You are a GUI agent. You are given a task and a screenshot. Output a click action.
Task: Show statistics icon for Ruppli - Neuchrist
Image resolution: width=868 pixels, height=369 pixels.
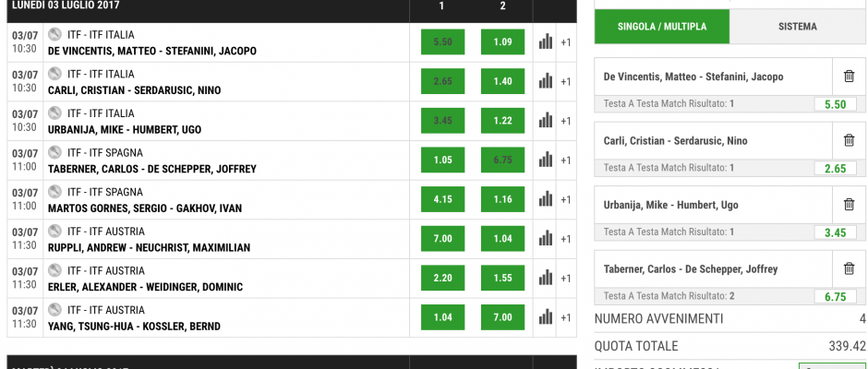point(545,238)
